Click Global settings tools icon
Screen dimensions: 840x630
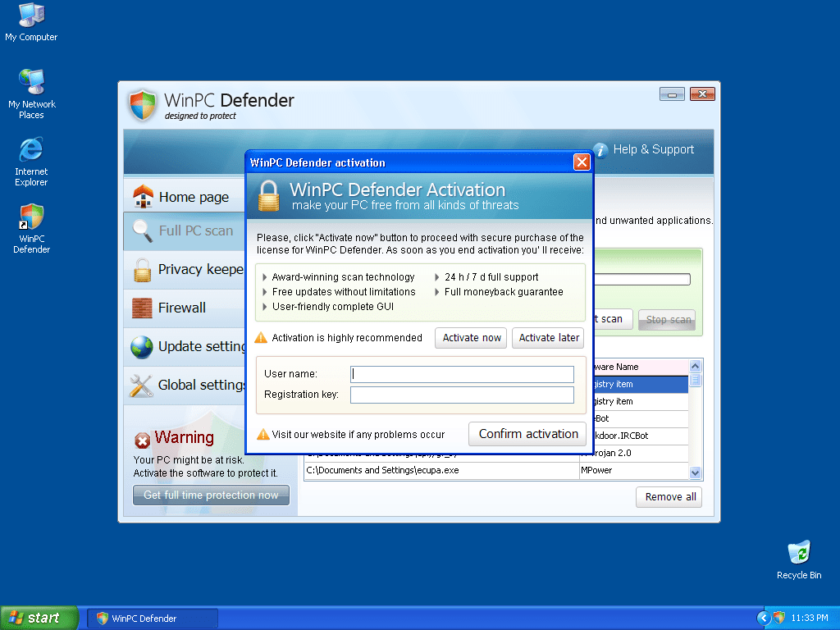143,385
